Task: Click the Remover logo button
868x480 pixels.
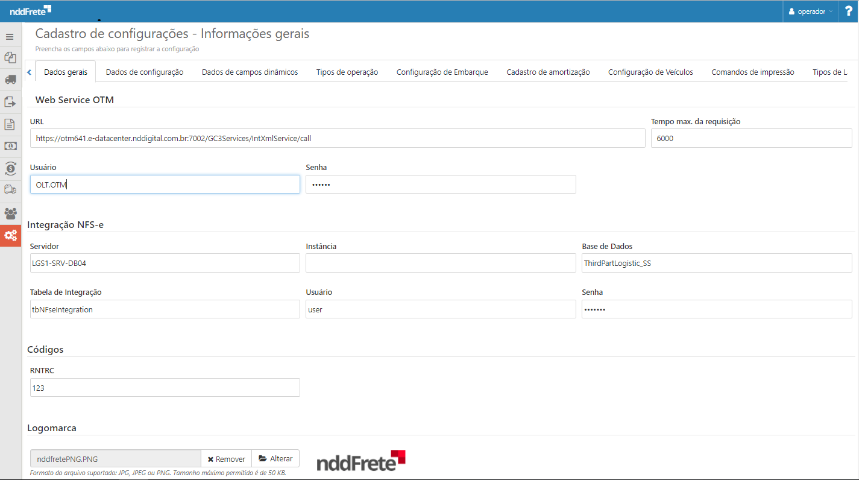Action: 227,459
